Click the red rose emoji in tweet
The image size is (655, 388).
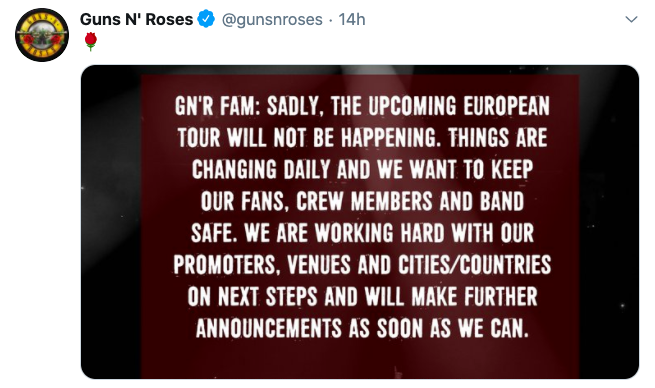pos(91,41)
